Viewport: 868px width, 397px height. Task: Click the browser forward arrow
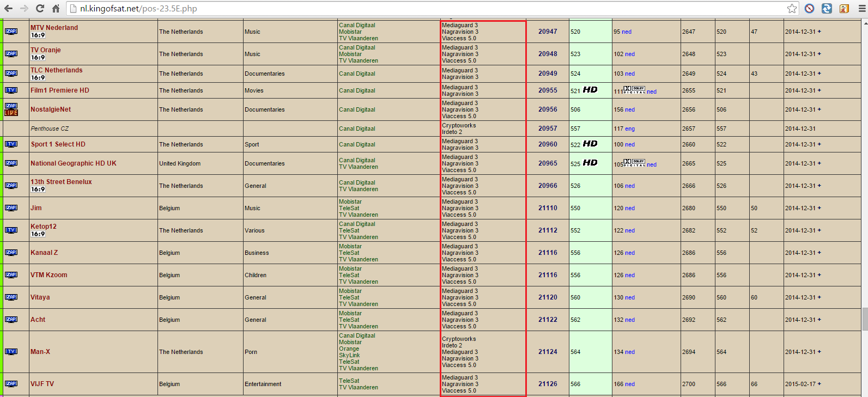click(x=24, y=8)
